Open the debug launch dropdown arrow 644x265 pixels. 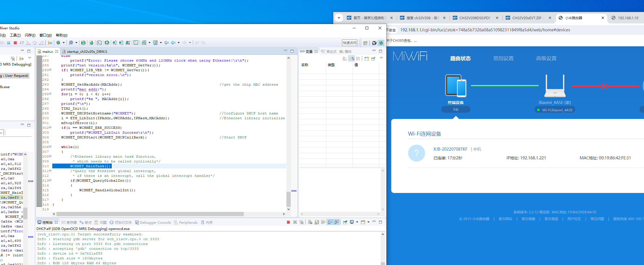click(x=64, y=43)
